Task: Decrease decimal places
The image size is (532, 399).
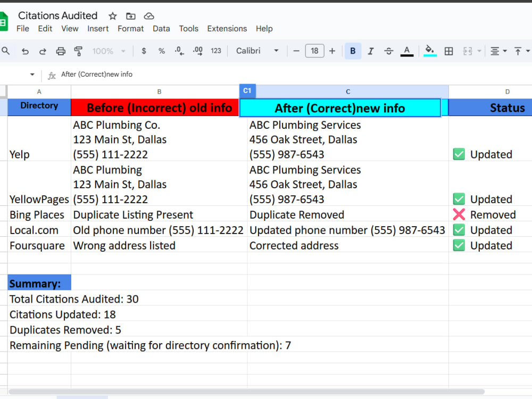Action: click(x=179, y=51)
